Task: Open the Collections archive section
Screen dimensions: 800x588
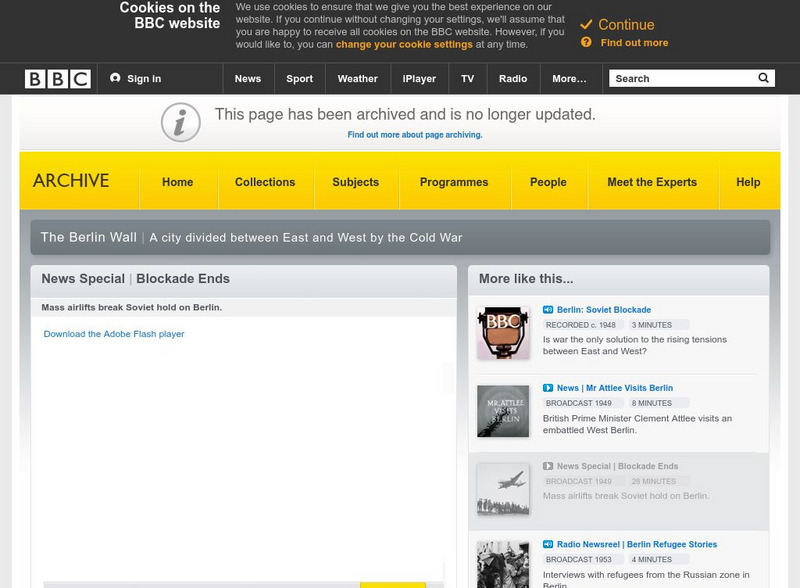Action: click(x=267, y=182)
